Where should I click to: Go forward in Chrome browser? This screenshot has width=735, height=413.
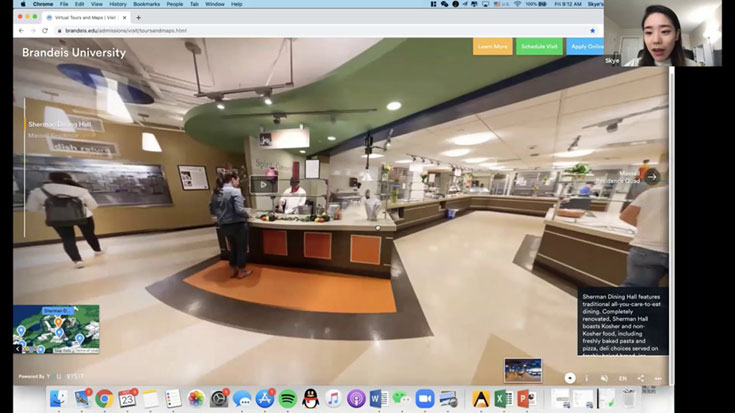pyautogui.click(x=33, y=30)
